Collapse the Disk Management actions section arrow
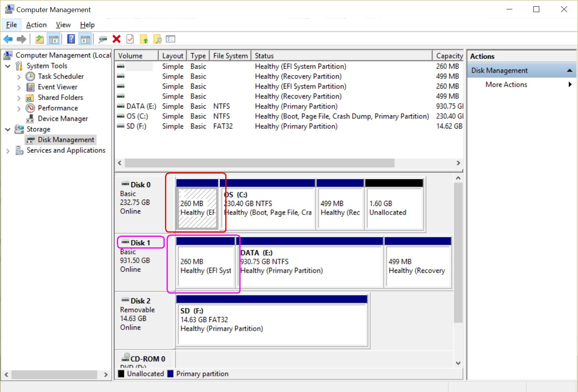This screenshot has width=578, height=392. (x=569, y=71)
